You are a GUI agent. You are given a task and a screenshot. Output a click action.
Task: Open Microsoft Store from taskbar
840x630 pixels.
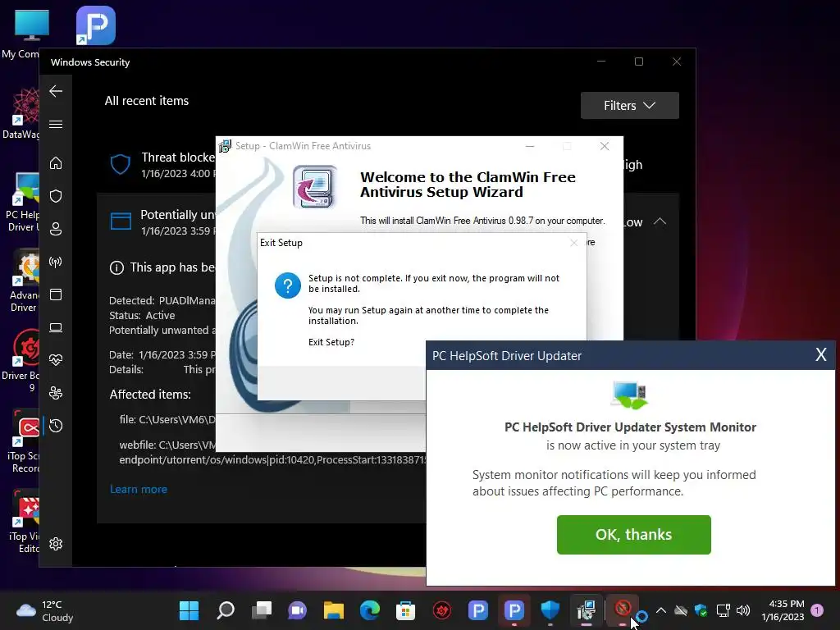coord(405,610)
